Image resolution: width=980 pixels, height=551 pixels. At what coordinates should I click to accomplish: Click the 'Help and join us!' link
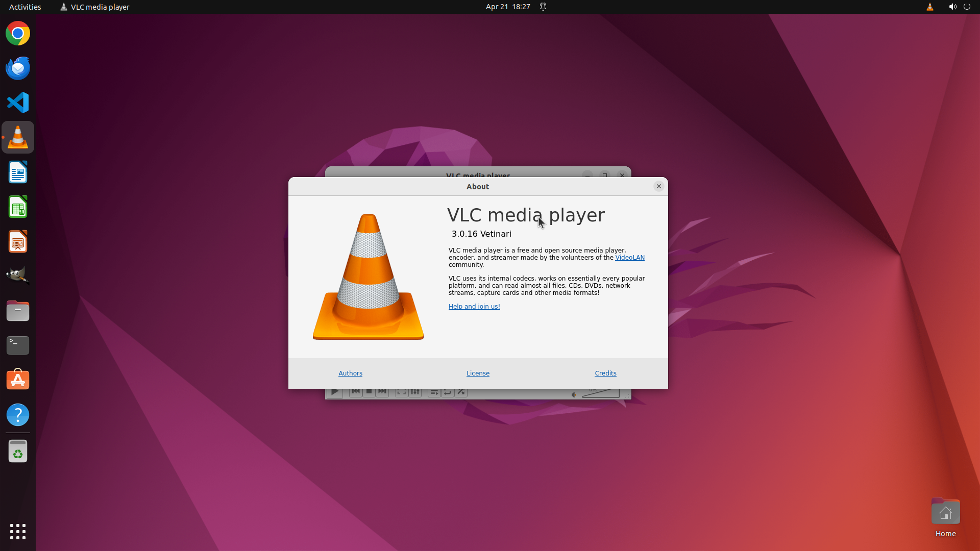474,307
